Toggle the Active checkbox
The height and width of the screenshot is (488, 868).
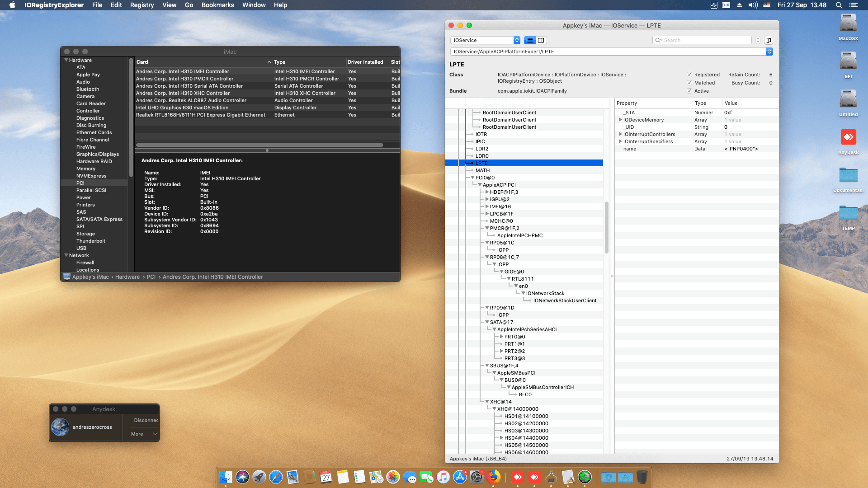689,91
